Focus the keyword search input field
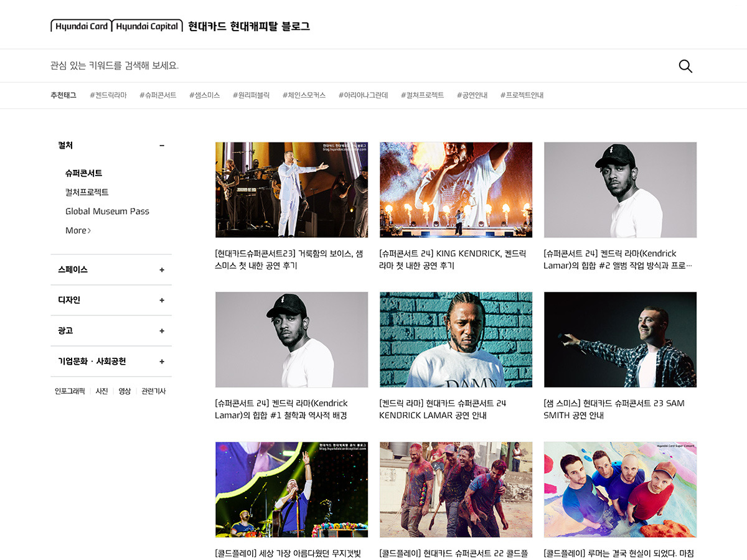 pos(361,65)
